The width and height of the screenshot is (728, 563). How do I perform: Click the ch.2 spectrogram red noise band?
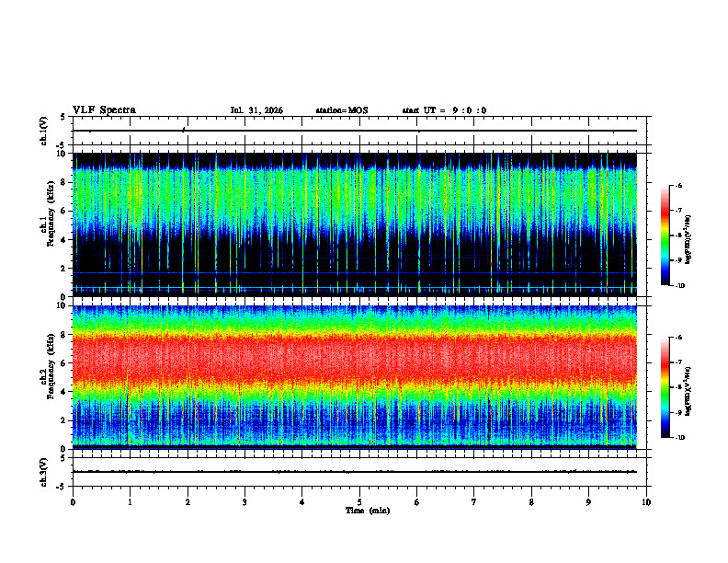(x=355, y=358)
